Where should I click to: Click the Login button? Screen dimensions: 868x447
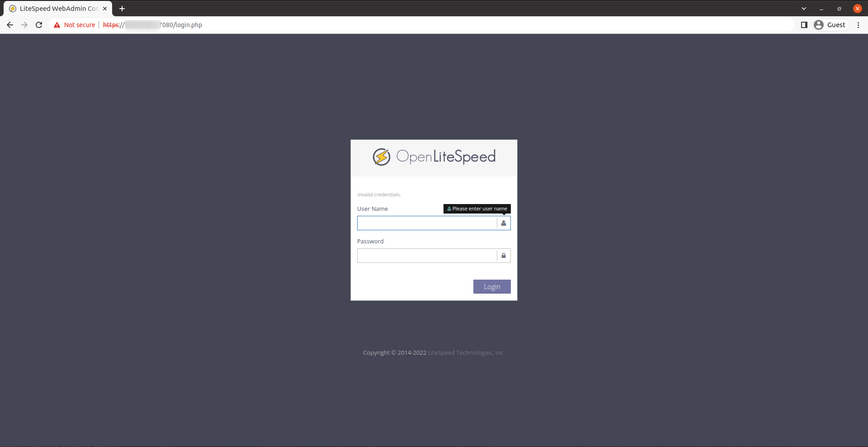pos(492,286)
